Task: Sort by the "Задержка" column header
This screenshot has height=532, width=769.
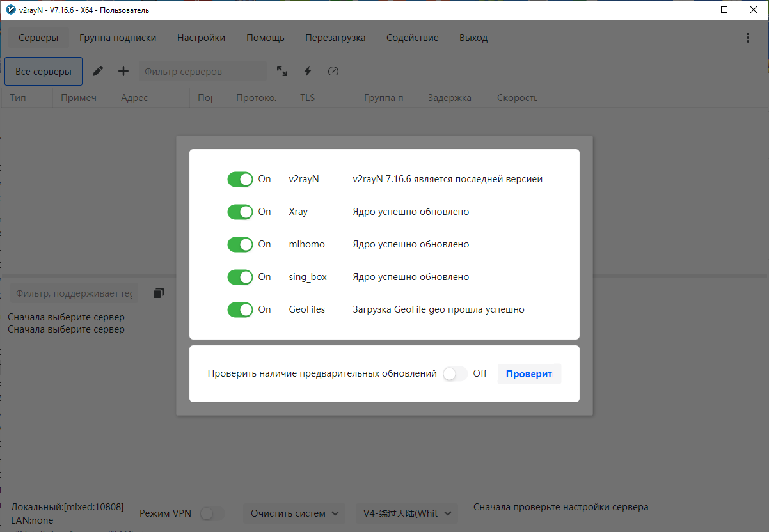Action: click(x=450, y=98)
